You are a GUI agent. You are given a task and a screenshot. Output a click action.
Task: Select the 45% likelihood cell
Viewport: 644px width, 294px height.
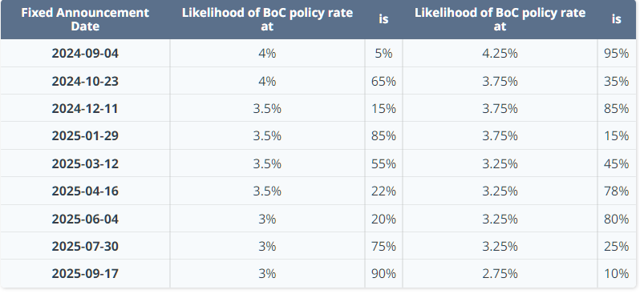[x=616, y=163]
